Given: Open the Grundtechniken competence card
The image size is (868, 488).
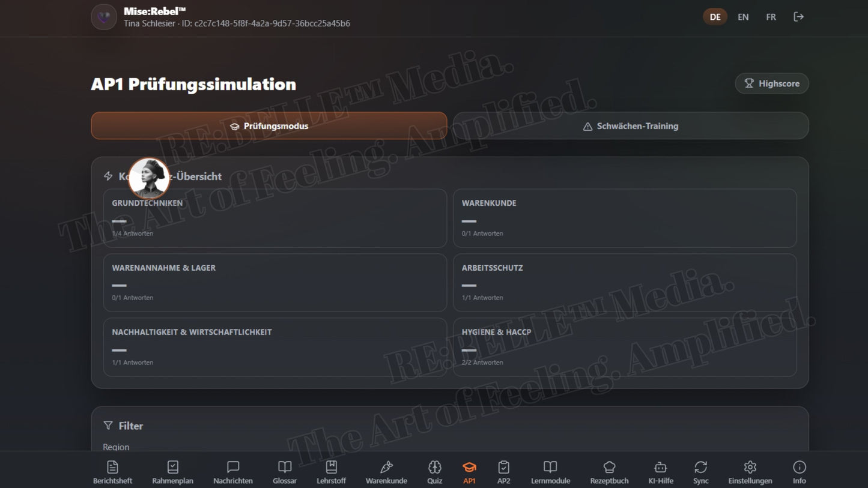Looking at the screenshot, I should 275,218.
